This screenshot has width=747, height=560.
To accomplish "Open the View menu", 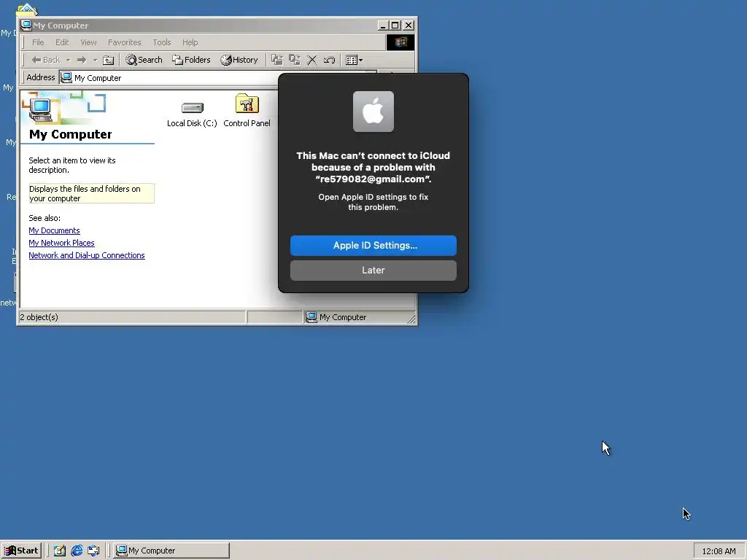I will pyautogui.click(x=88, y=42).
